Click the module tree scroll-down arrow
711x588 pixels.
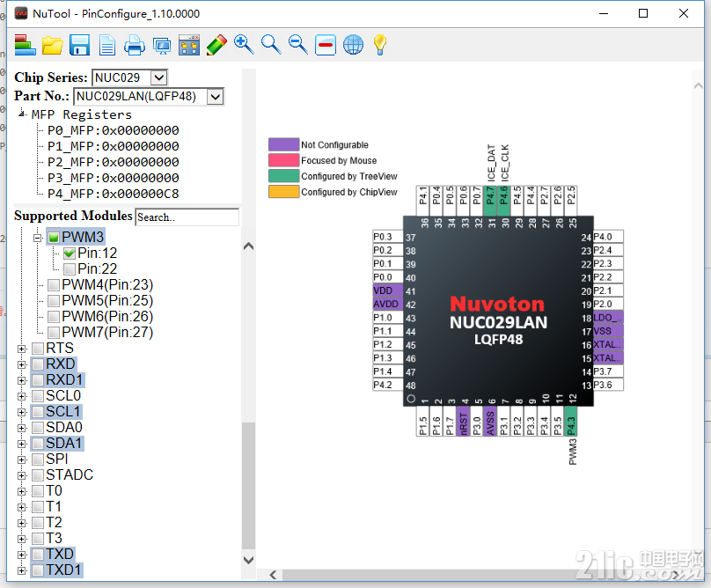coord(248,560)
